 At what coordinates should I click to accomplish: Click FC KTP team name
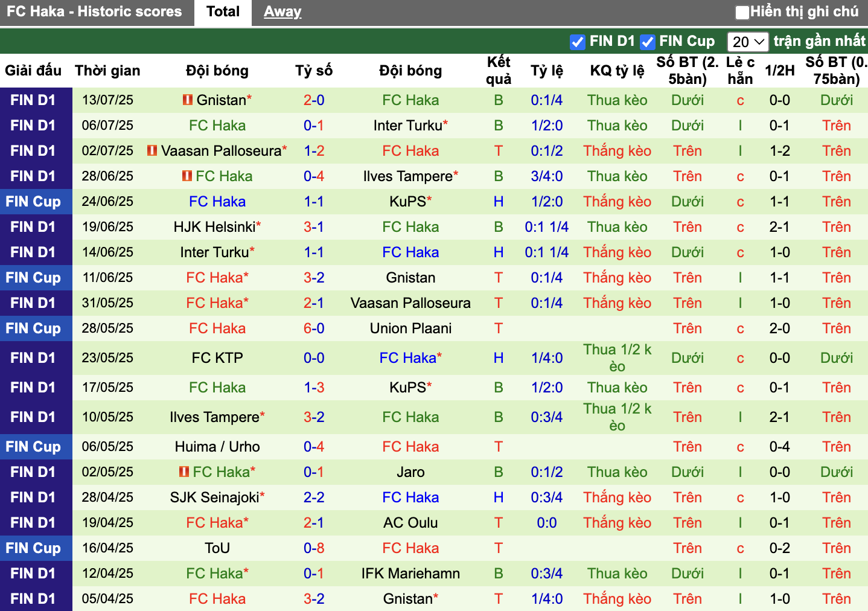[x=217, y=358]
